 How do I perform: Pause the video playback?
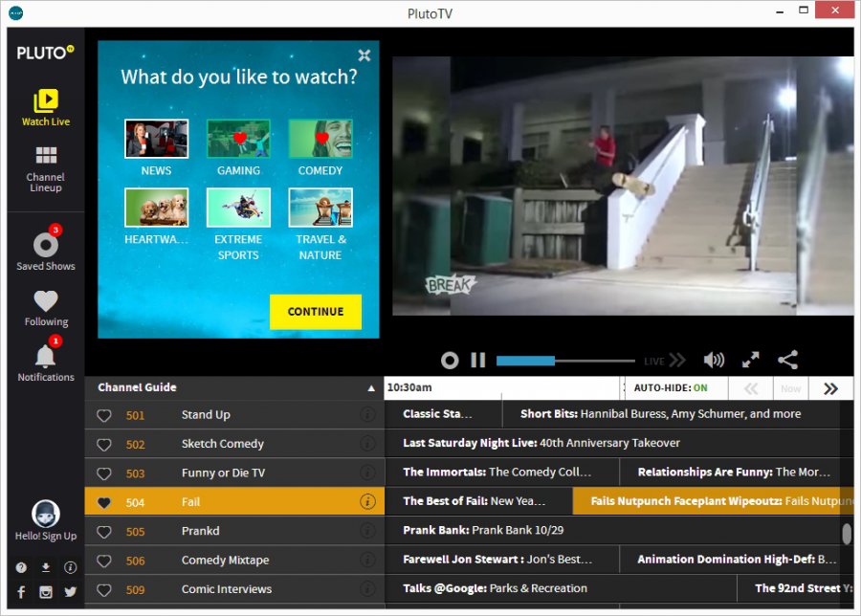pyautogui.click(x=478, y=361)
